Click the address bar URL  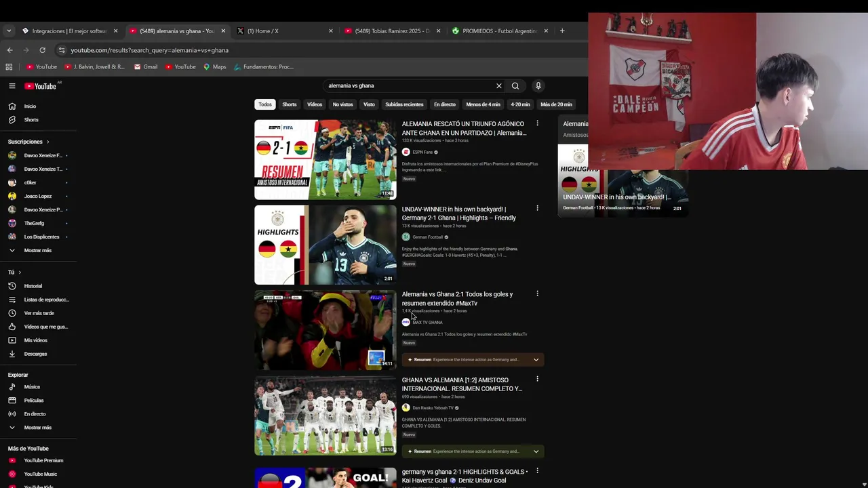(x=150, y=50)
